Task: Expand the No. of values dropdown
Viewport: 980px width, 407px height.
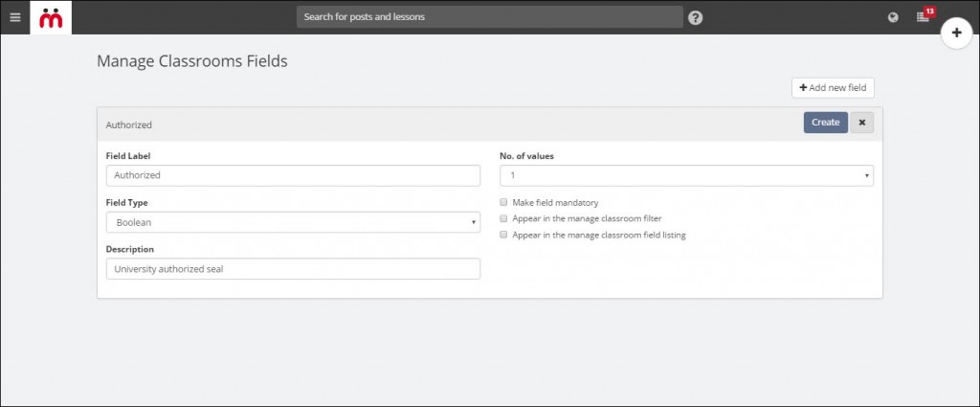Action: click(686, 175)
